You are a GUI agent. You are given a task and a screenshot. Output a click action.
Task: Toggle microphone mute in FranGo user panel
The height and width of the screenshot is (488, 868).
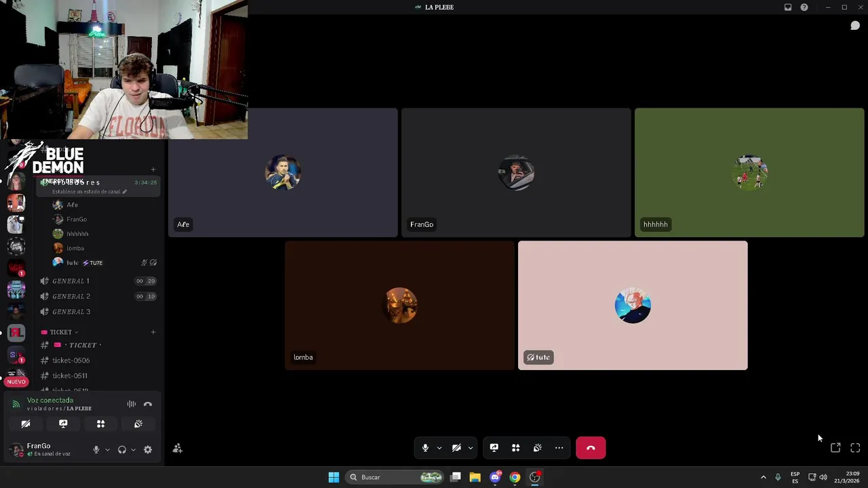96,449
